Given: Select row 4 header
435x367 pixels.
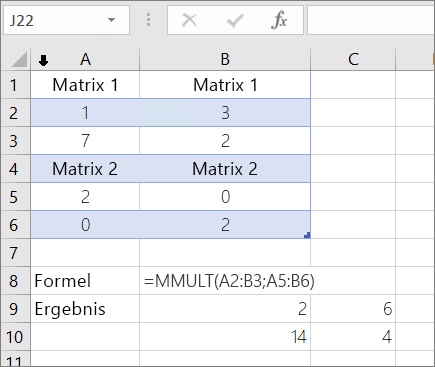Looking at the screenshot, I should tap(15, 169).
